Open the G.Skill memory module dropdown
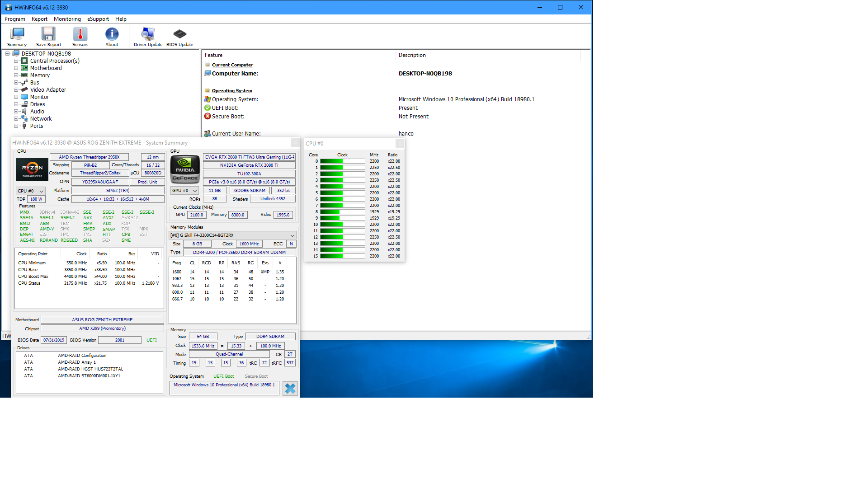This screenshot has width=868, height=488. (232, 235)
